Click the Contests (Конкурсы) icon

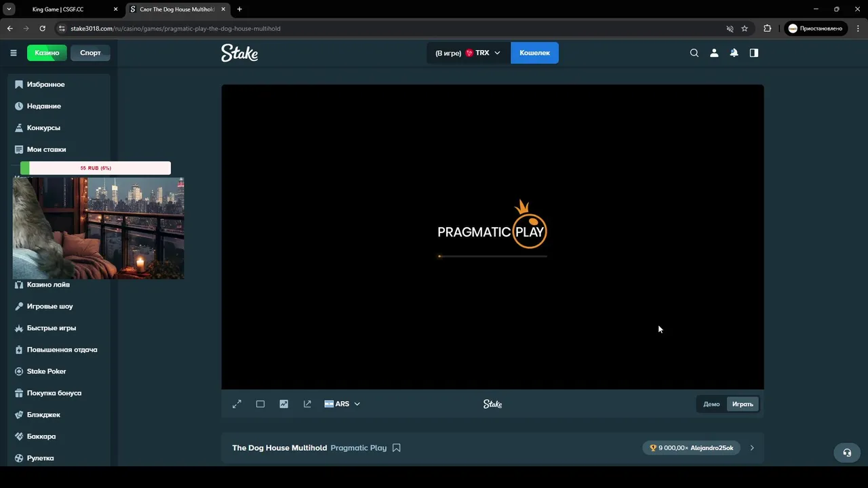19,128
